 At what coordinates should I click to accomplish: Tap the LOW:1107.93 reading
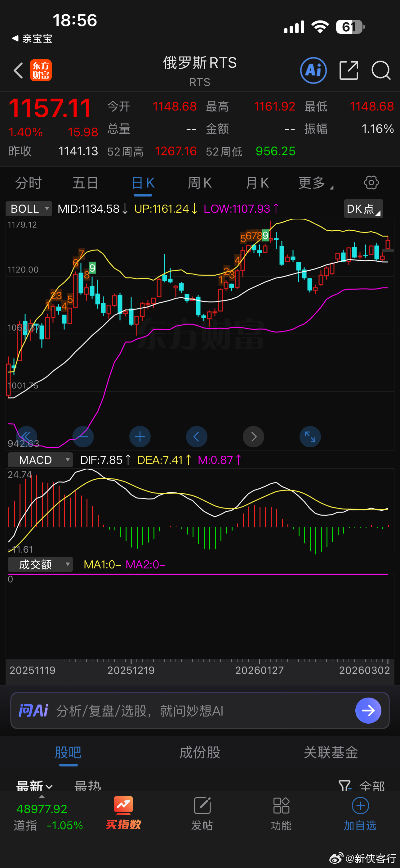[241, 209]
